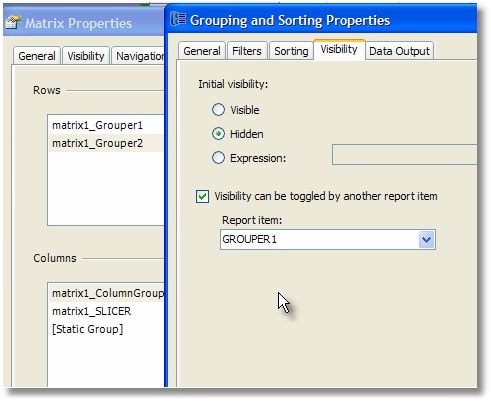Open the Report item dropdown arrow
This screenshot has width=491, height=402.
pos(426,239)
